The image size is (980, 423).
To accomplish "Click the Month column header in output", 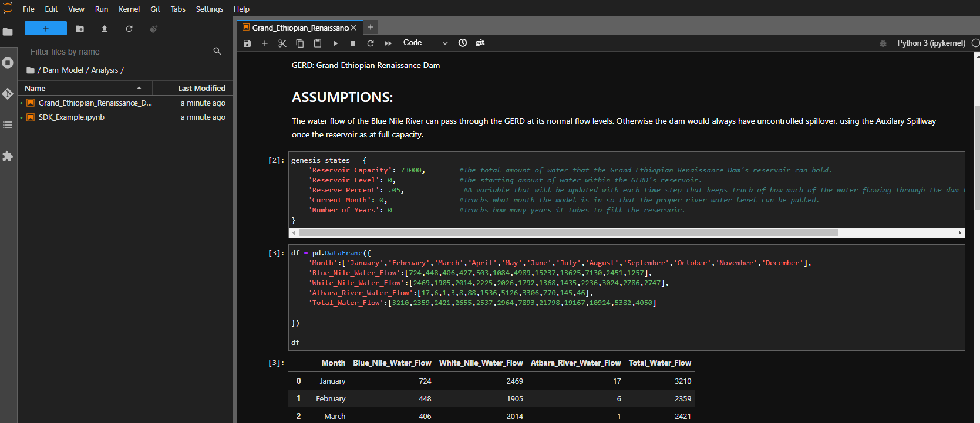I will [333, 363].
